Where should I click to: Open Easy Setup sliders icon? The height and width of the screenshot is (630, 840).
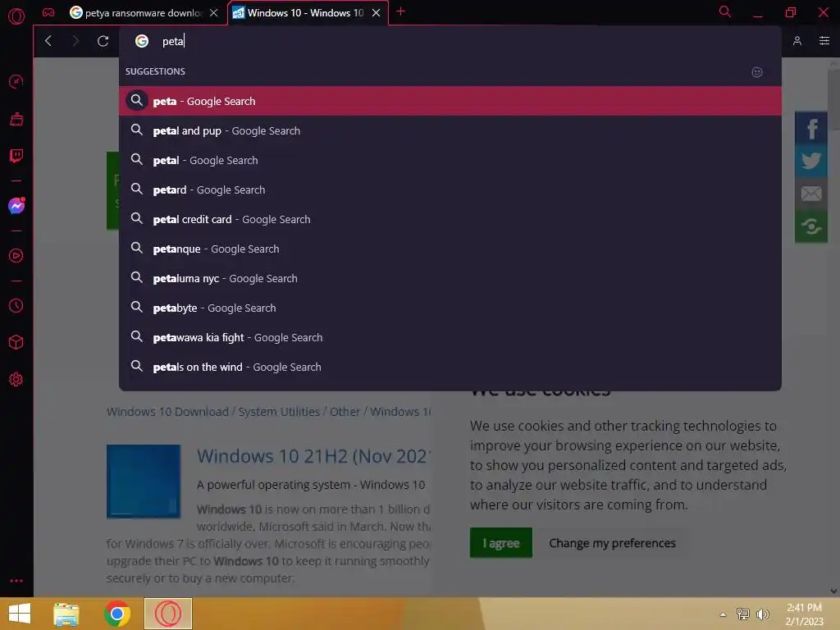tap(824, 41)
